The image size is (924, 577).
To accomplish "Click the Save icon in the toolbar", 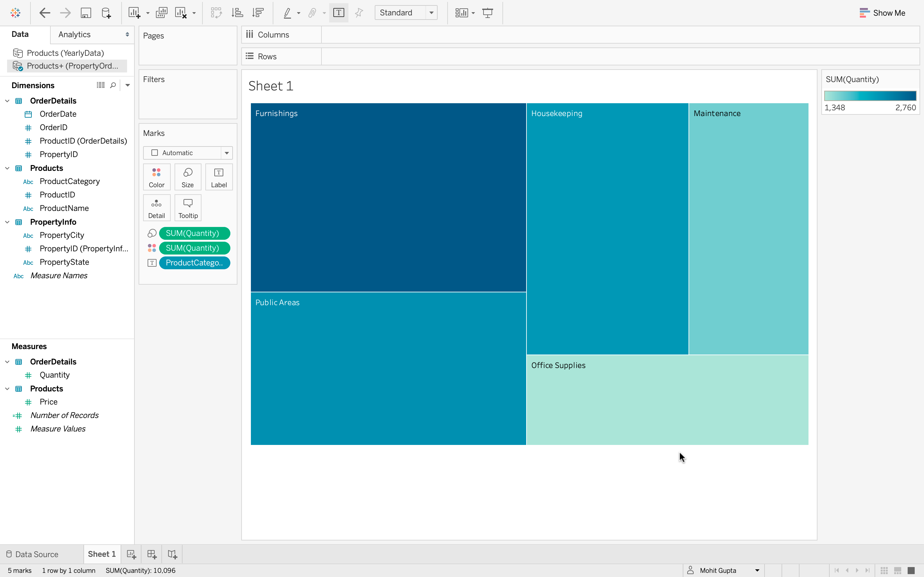I will [x=86, y=13].
